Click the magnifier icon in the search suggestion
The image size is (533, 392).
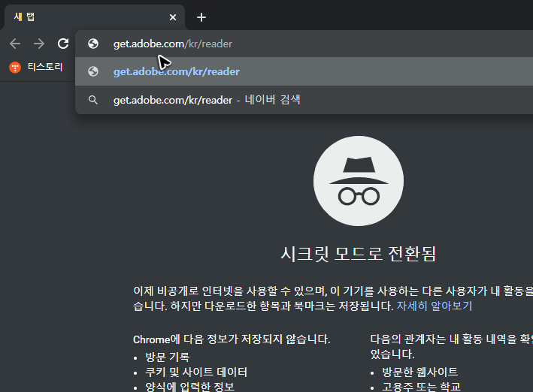(93, 100)
